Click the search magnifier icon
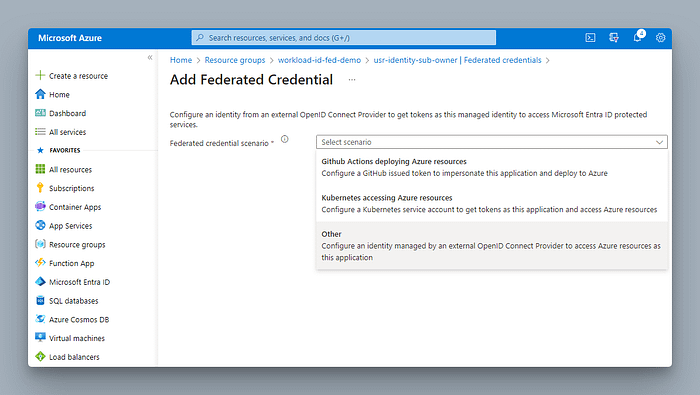 pyautogui.click(x=200, y=37)
